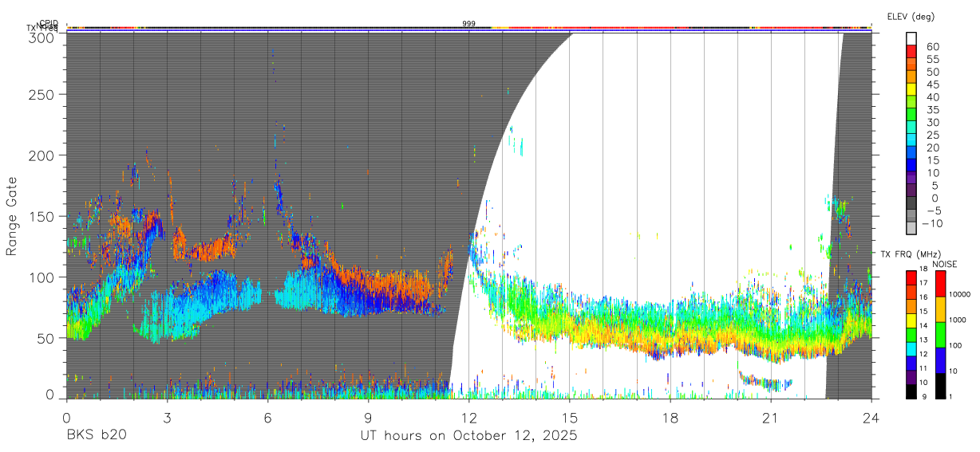The width and height of the screenshot is (980, 452).
Task: Click the red noise colorbar segment above 10000
Action: tap(939, 283)
